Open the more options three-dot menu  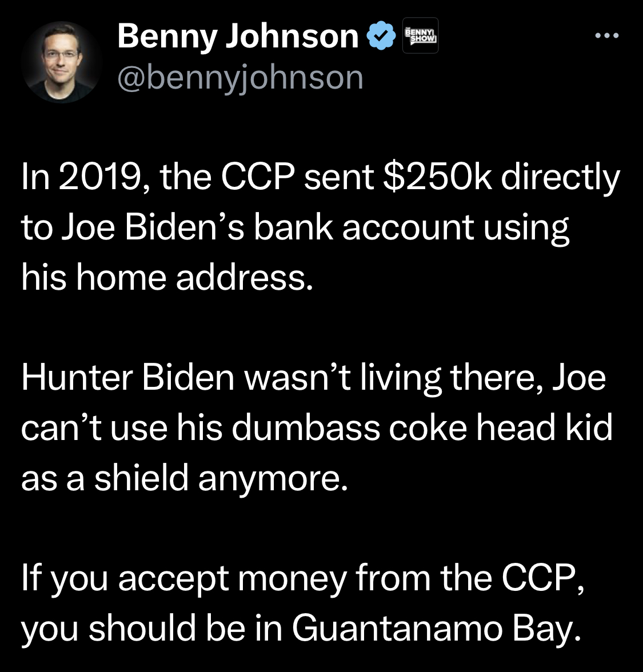click(x=606, y=37)
